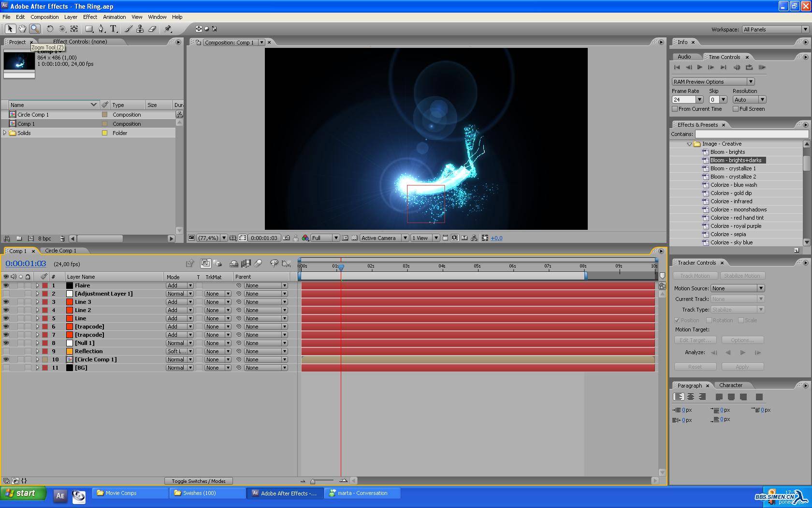The image size is (812, 508).
Task: Open Reflection layer Soft Light mode dropdown
Action: (x=179, y=351)
